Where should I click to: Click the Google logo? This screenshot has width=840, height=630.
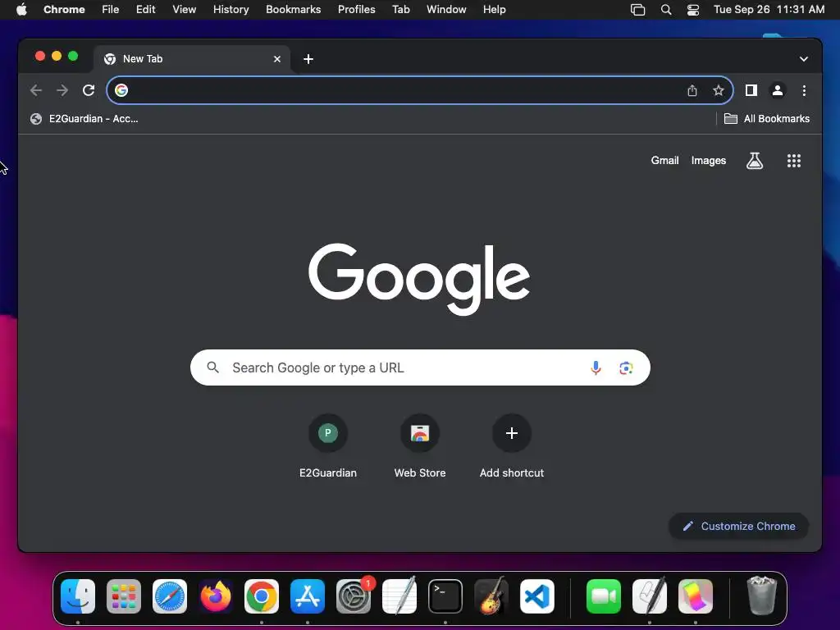pyautogui.click(x=419, y=278)
